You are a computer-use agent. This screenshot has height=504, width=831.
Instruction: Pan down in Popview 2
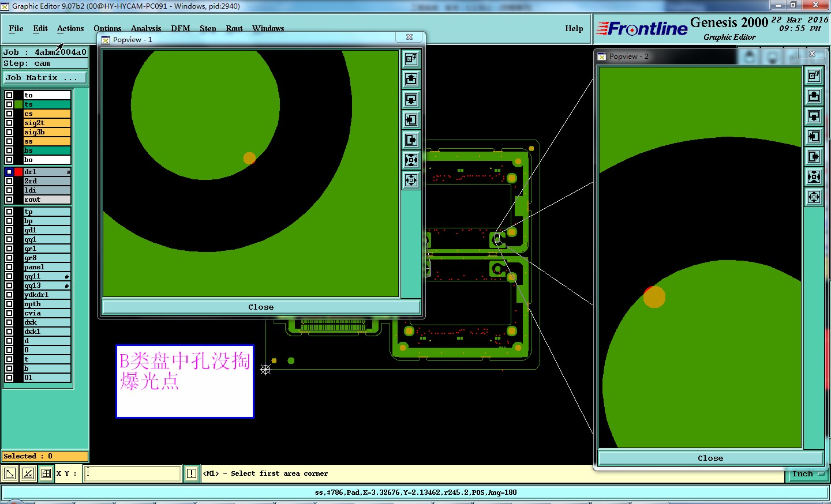click(x=814, y=116)
